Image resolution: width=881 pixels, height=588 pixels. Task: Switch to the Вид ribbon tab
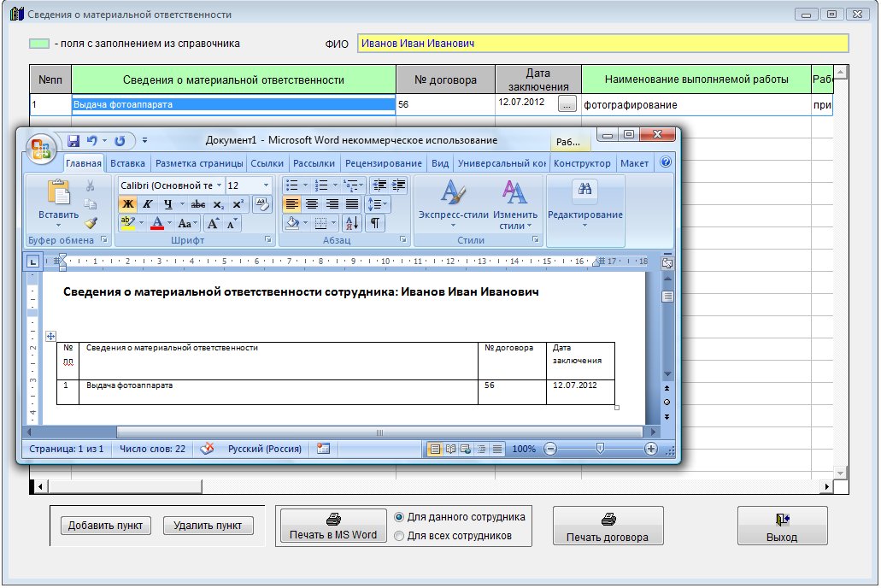click(x=440, y=163)
